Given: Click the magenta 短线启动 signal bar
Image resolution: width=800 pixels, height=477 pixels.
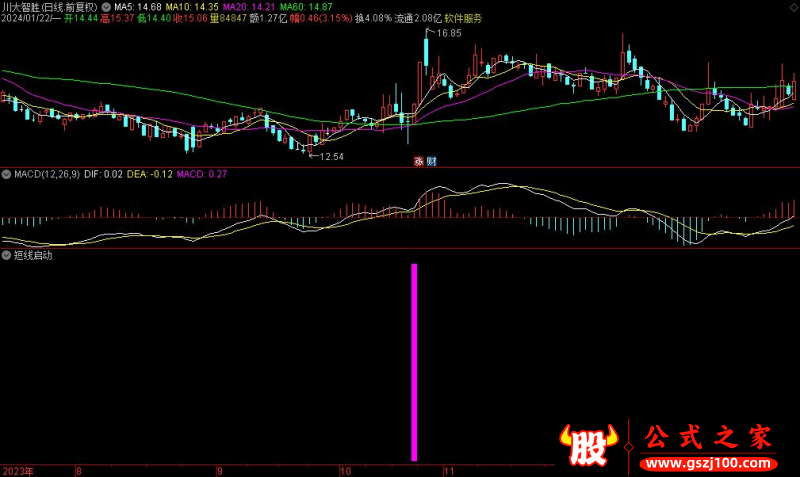Looking at the screenshot, I should [414, 362].
